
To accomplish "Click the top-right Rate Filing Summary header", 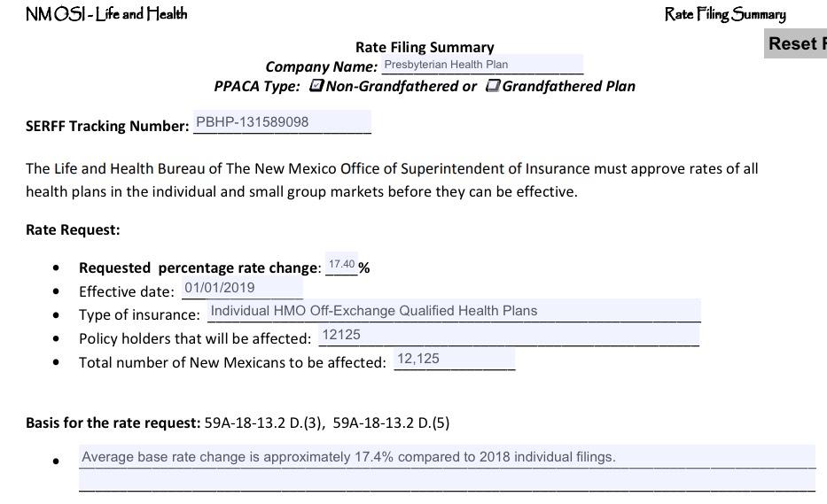I will coord(725,14).
